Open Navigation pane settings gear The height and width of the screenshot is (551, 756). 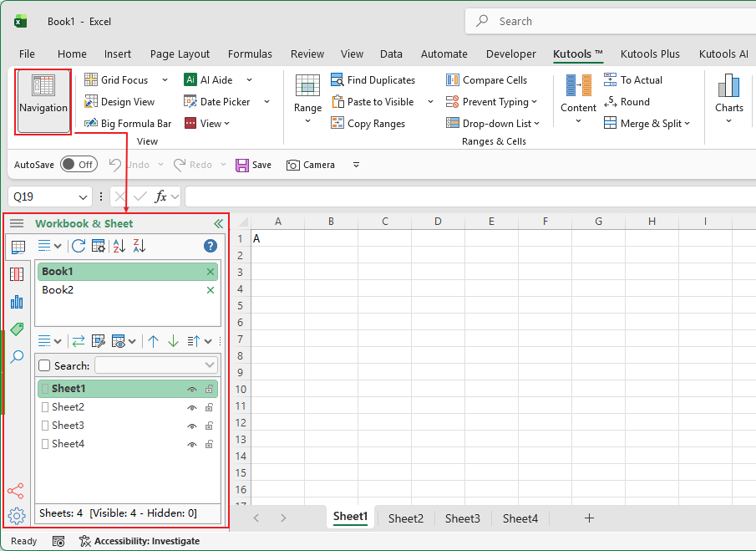point(17,516)
